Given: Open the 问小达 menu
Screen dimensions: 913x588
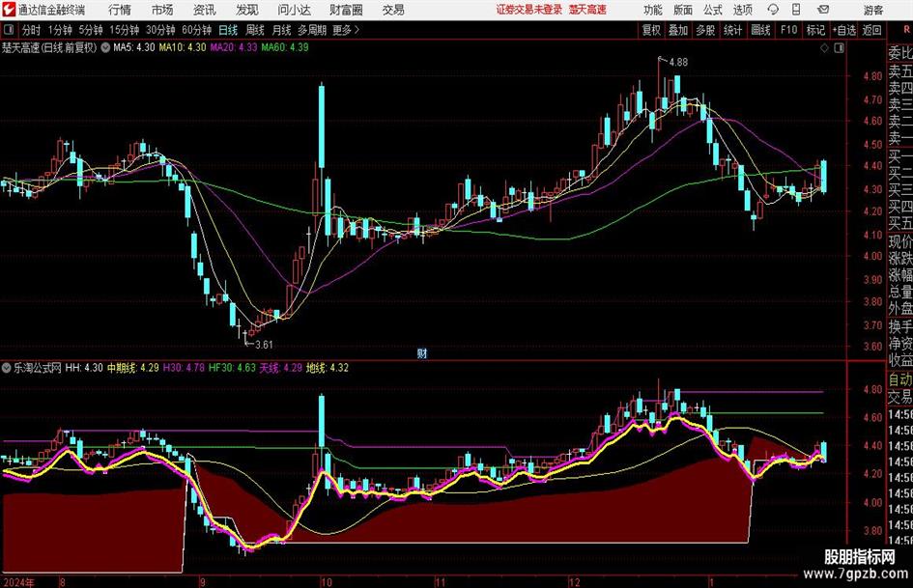Looking at the screenshot, I should coord(294,10).
